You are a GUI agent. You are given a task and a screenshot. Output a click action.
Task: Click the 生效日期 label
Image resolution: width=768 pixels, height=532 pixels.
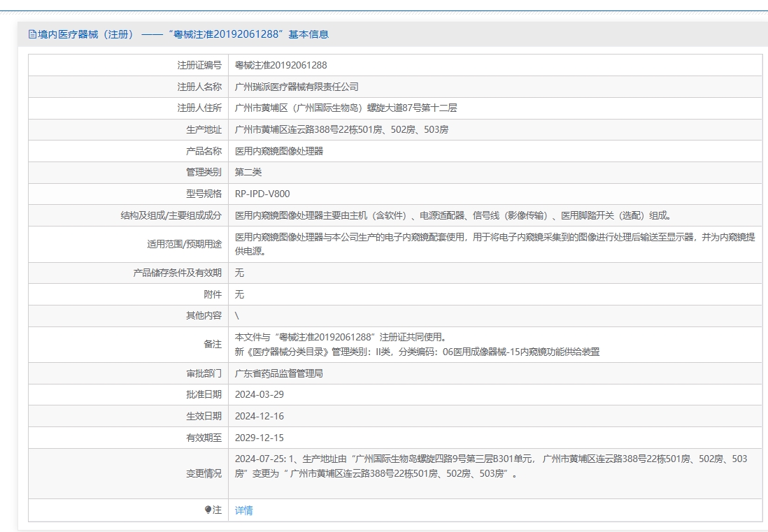(204, 416)
